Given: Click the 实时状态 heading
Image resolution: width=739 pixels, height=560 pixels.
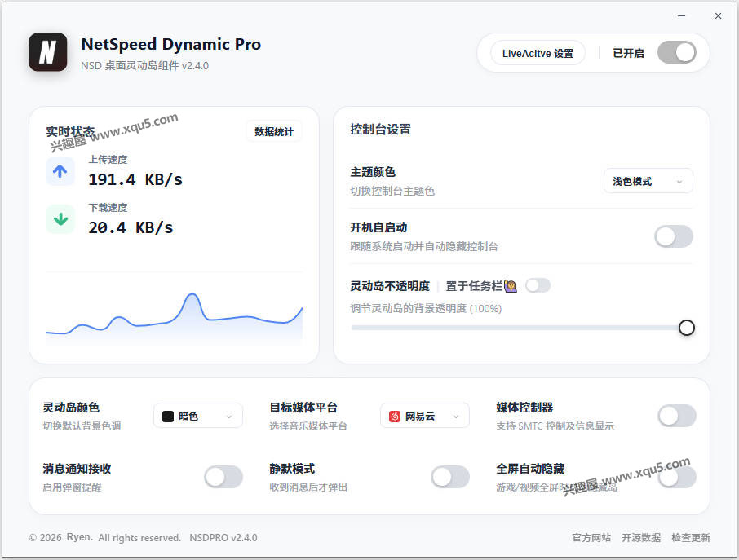Looking at the screenshot, I should (70, 131).
